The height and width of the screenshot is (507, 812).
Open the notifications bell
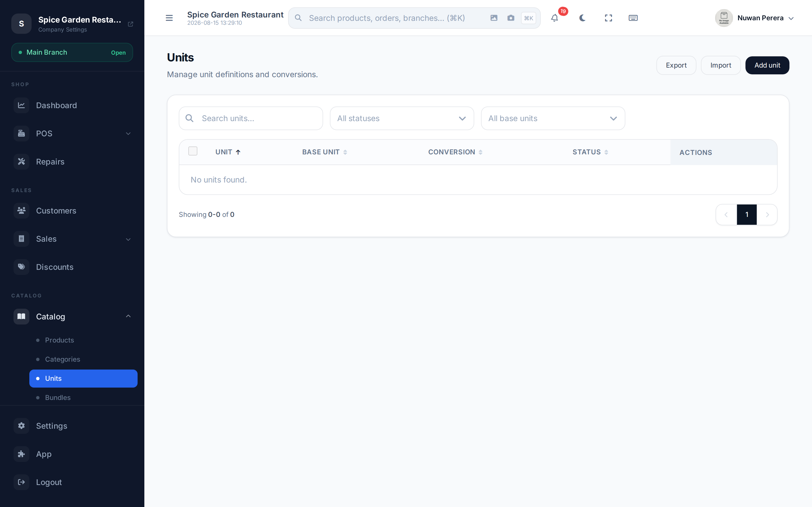pyautogui.click(x=554, y=18)
